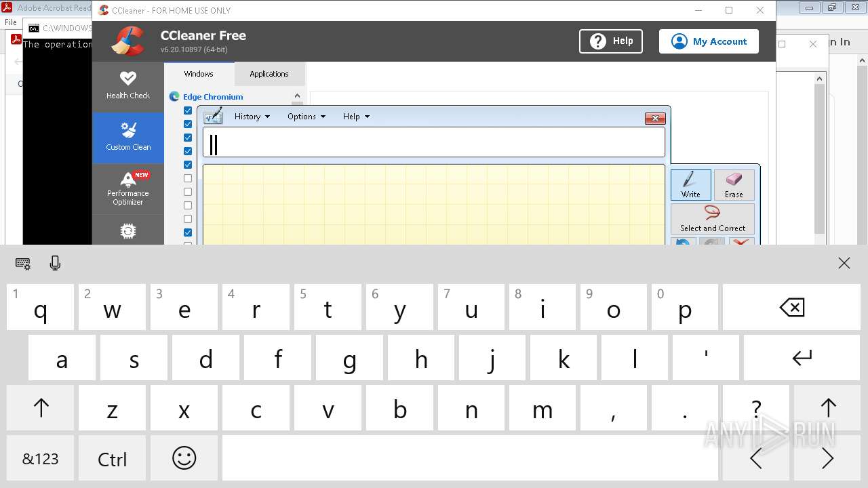Tap the m key
Viewport: 868px width, 488px height.
pos(542,408)
